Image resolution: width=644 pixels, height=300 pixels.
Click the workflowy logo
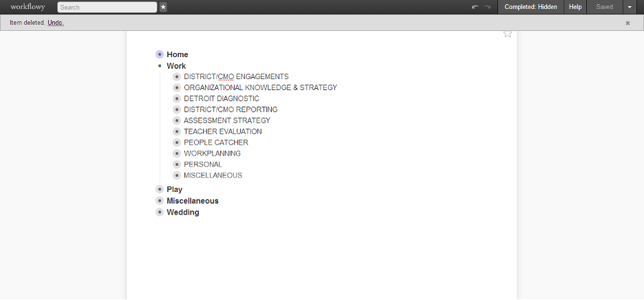(x=28, y=7)
